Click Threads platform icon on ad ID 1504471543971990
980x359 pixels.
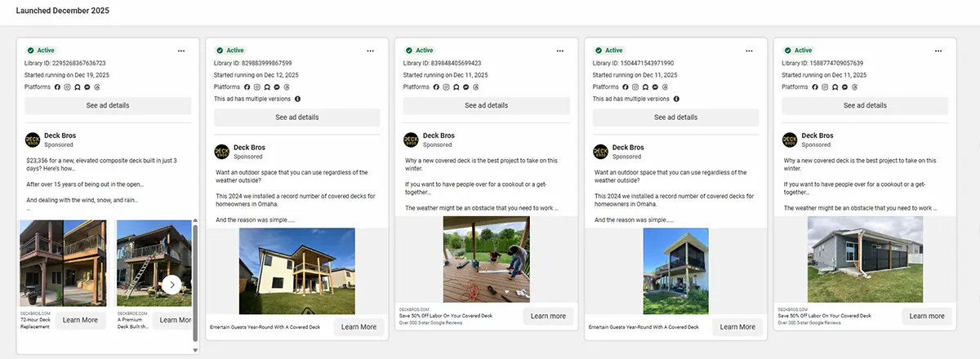click(665, 86)
